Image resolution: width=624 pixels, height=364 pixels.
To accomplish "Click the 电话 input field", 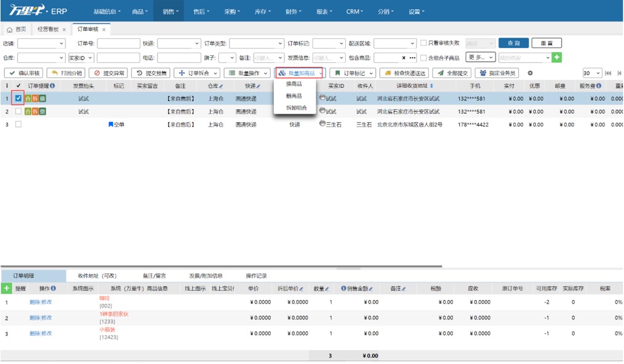I will (x=179, y=58).
